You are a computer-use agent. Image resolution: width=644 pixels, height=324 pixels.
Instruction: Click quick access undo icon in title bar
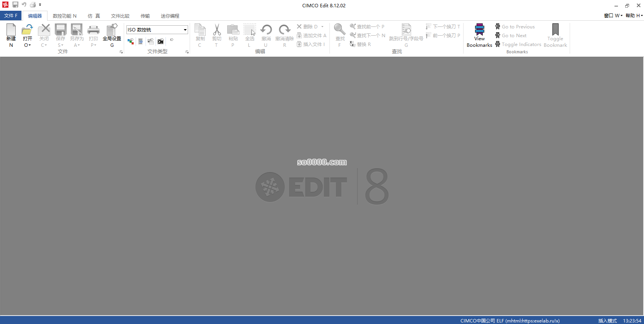click(x=24, y=5)
